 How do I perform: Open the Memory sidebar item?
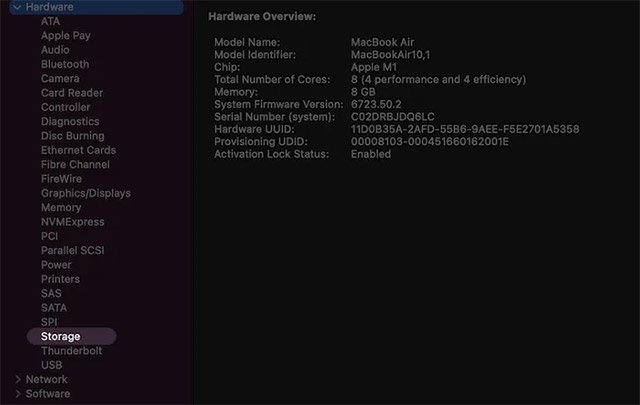click(61, 207)
